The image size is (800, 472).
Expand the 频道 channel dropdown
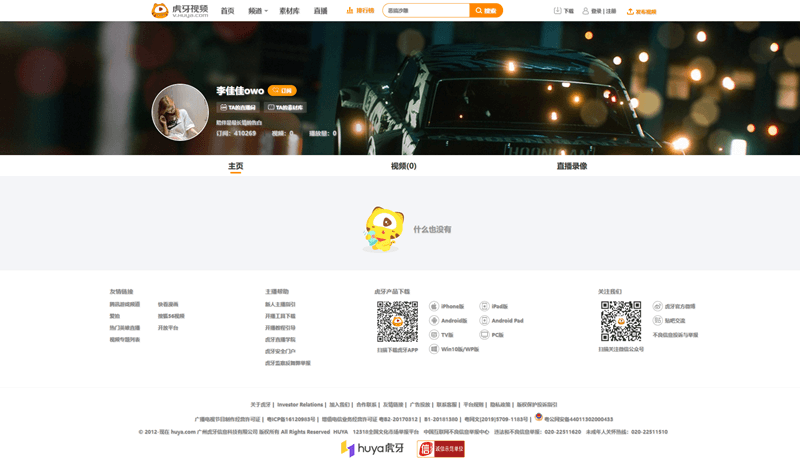[x=258, y=11]
